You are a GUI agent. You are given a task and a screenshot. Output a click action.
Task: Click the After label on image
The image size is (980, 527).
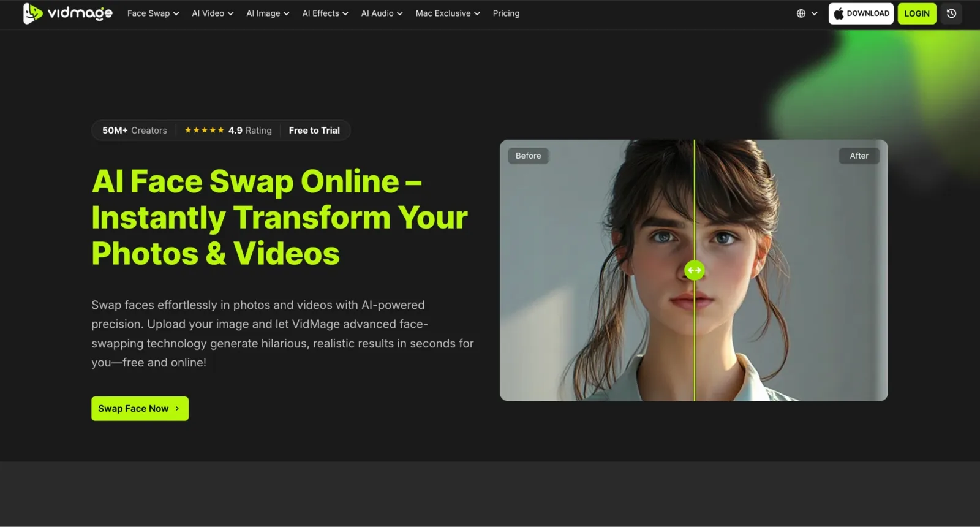[x=859, y=156]
